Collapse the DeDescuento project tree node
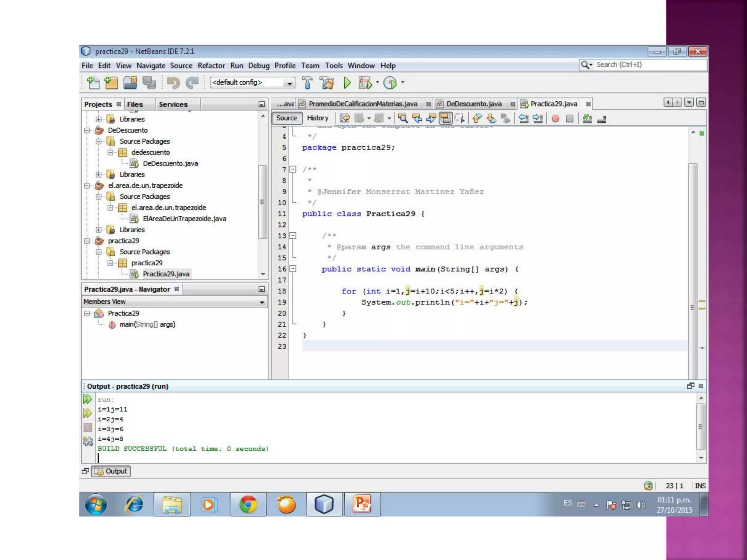The width and height of the screenshot is (747, 560). (87, 130)
